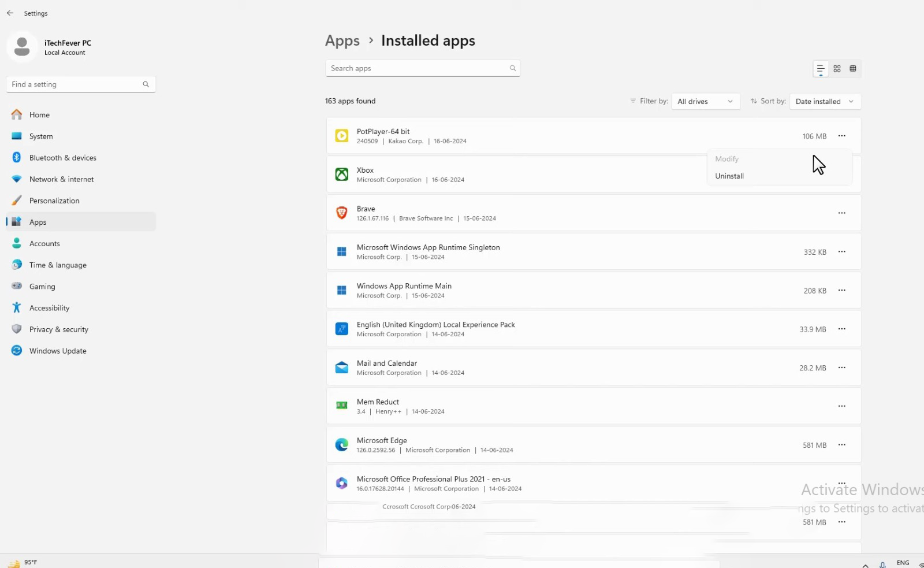This screenshot has height=568, width=924.
Task: Open the iTechFever PC account avatar
Action: (x=22, y=47)
